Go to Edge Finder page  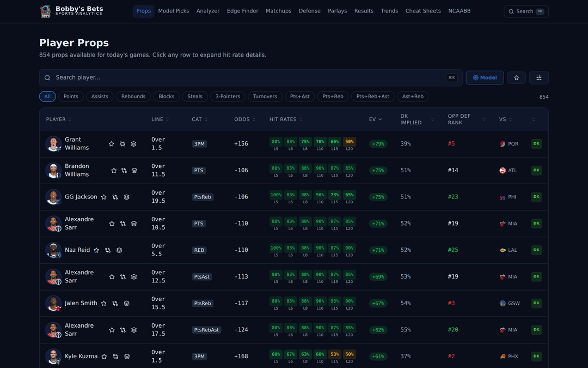[x=243, y=11]
